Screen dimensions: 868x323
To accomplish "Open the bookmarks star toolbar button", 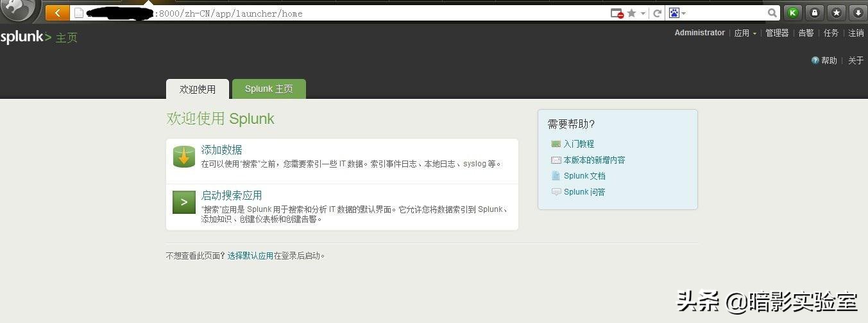I will 836,13.
